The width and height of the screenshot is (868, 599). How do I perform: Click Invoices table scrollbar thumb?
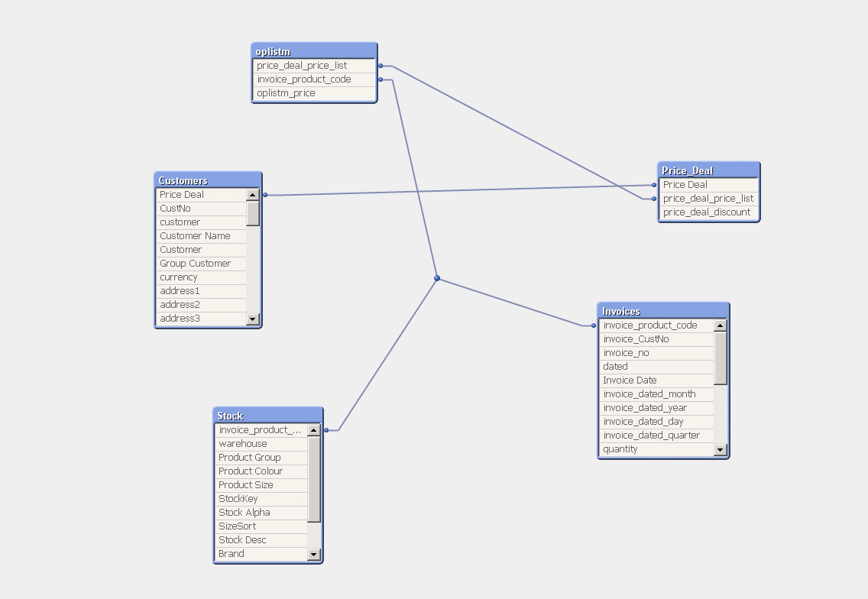pos(721,358)
